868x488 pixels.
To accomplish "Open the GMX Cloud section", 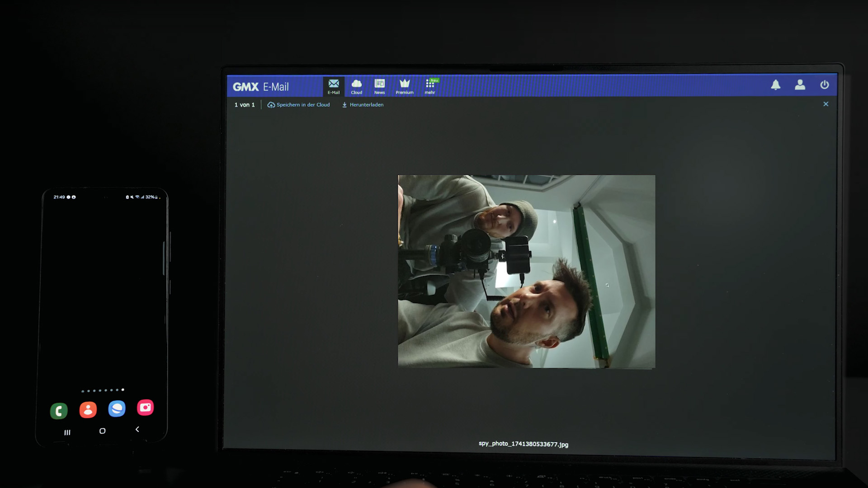I will tap(356, 86).
